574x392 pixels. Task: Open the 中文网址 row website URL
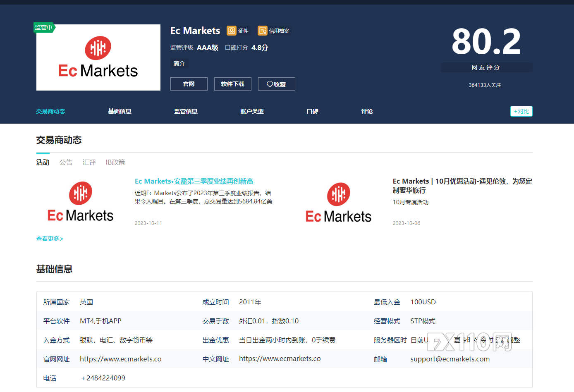tap(280, 359)
